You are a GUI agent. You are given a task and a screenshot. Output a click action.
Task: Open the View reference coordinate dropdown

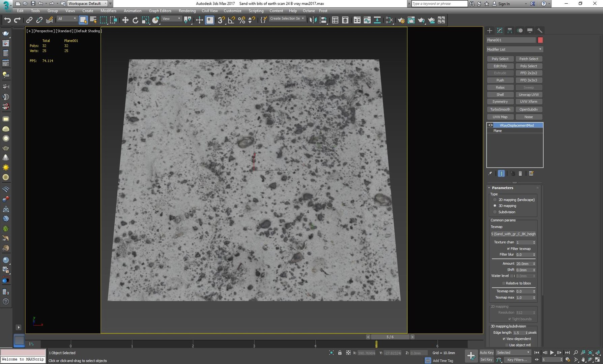(171, 19)
